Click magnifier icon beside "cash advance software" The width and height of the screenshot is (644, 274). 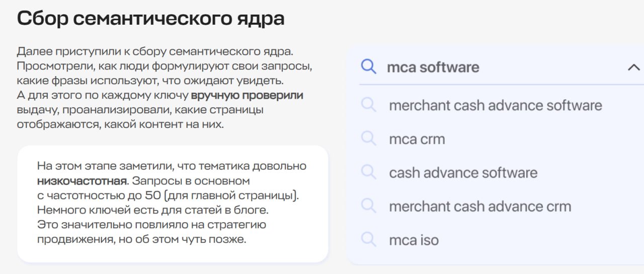369,172
